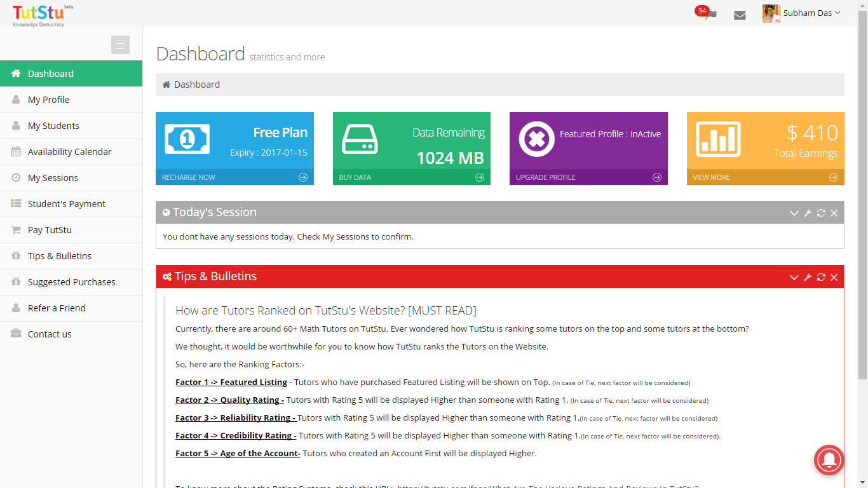Viewport: 868px width, 488px height.
Task: Collapse the Tips & Bulletins panel chevron
Action: (x=794, y=277)
